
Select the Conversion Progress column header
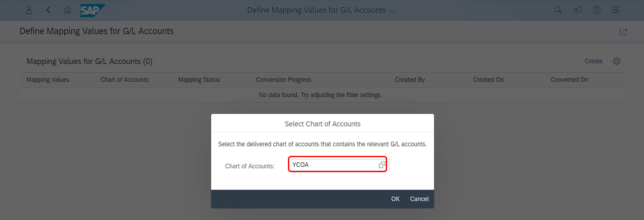pos(284,80)
